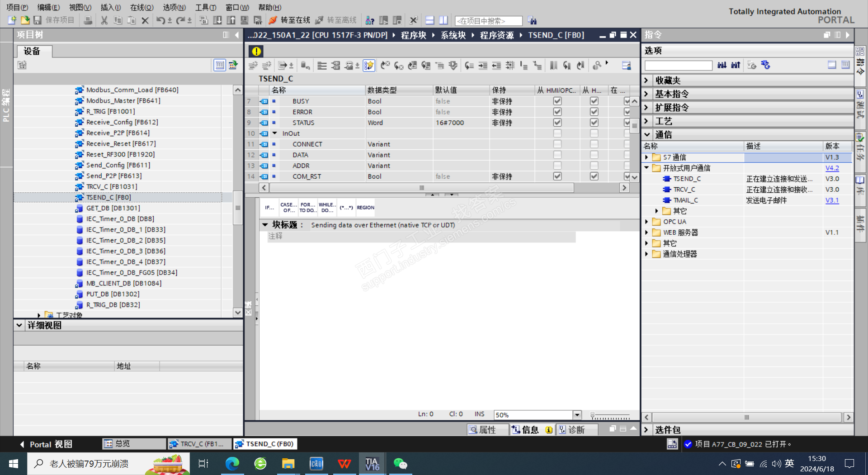
Task: Collapse the 开放式用户通信 folder
Action: point(646,168)
